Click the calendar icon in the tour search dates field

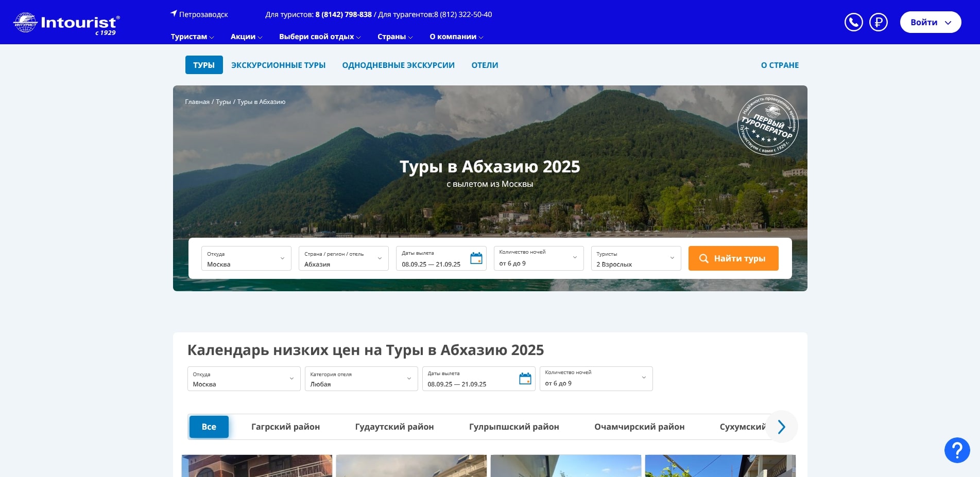[x=476, y=258]
